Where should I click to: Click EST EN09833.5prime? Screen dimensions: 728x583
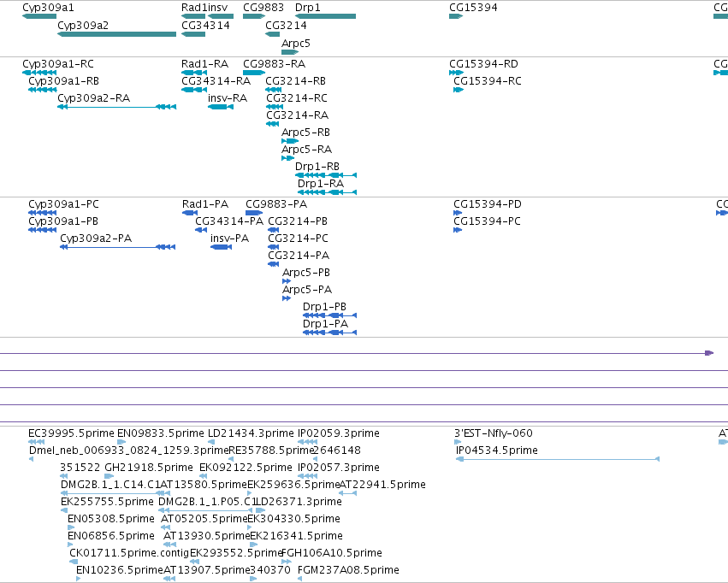[x=160, y=433]
